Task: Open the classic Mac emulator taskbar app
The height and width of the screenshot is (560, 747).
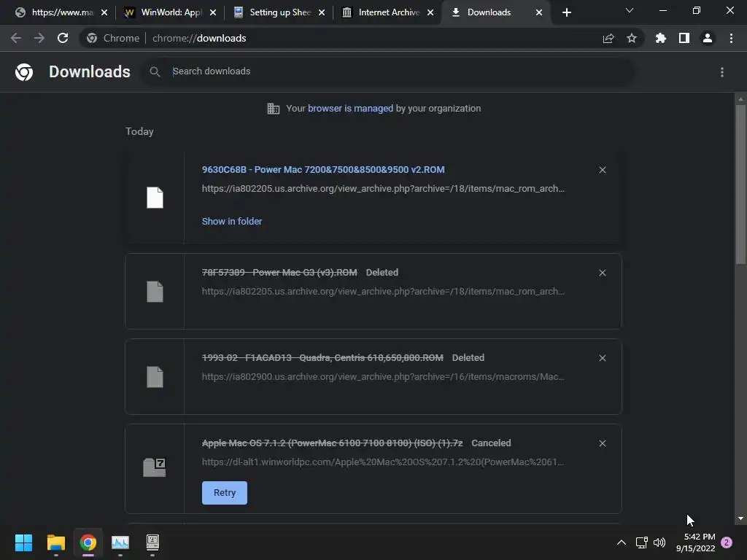Action: (x=152, y=542)
